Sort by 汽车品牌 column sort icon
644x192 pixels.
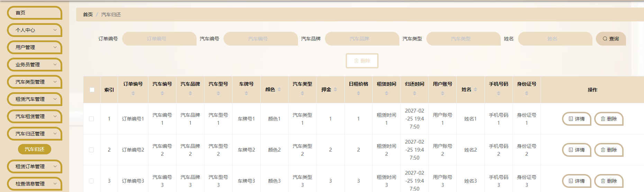tap(190, 93)
